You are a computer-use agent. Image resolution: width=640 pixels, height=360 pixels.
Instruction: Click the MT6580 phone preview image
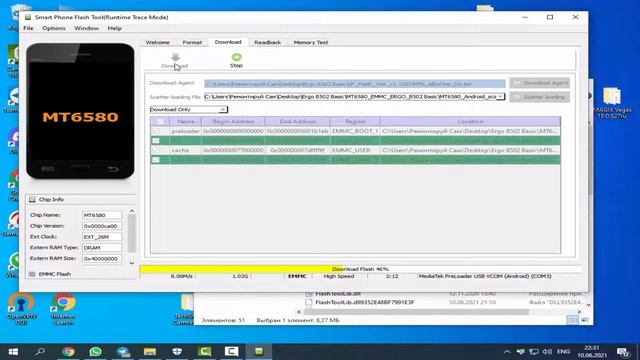click(80, 111)
